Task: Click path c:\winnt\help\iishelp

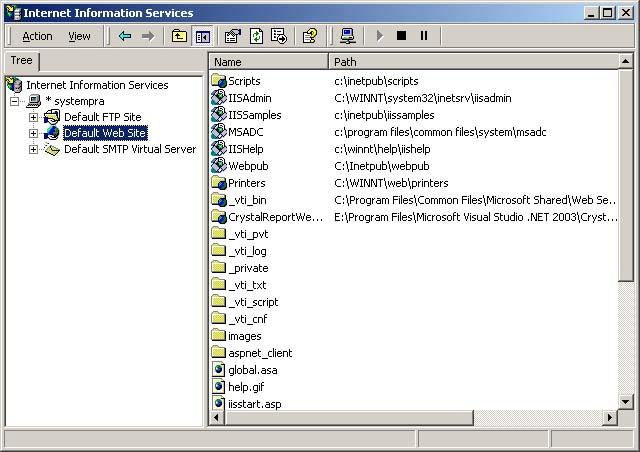Action: pos(382,149)
